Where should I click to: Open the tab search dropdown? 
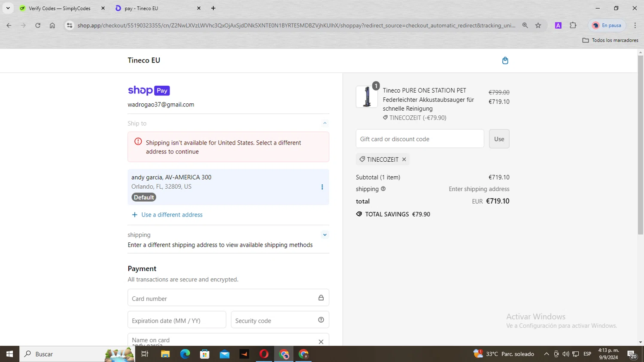8,8
